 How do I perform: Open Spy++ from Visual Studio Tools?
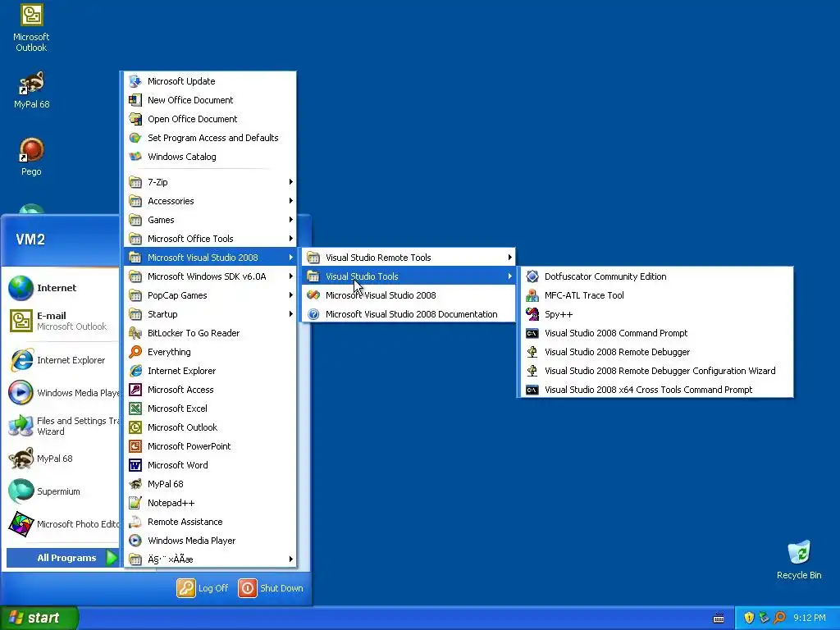coord(655,314)
